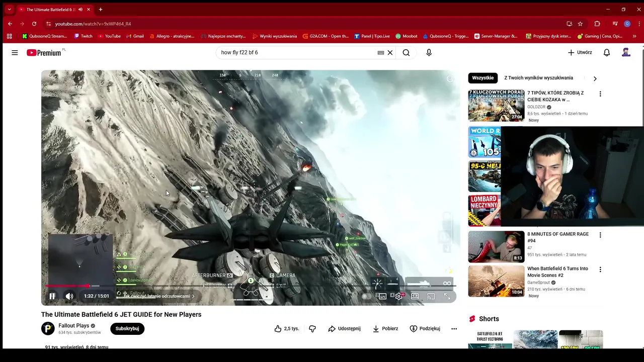Click Pobierz download button

(385, 328)
